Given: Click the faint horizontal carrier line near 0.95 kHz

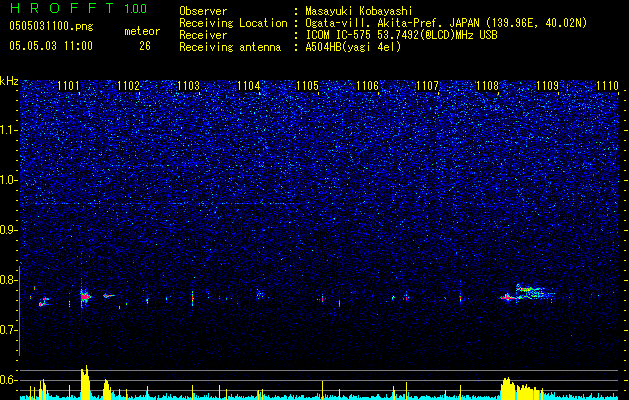Looking at the screenshot, I should pyautogui.click(x=160, y=204).
